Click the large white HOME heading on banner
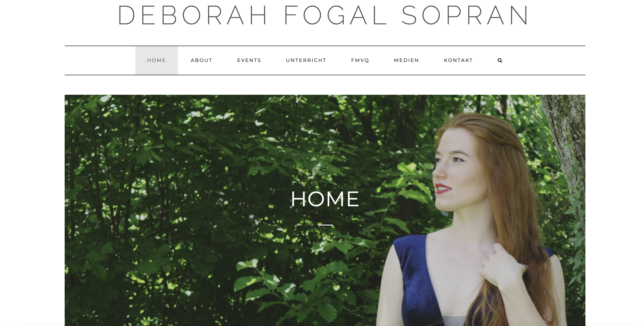This screenshot has height=326, width=644. point(325,199)
